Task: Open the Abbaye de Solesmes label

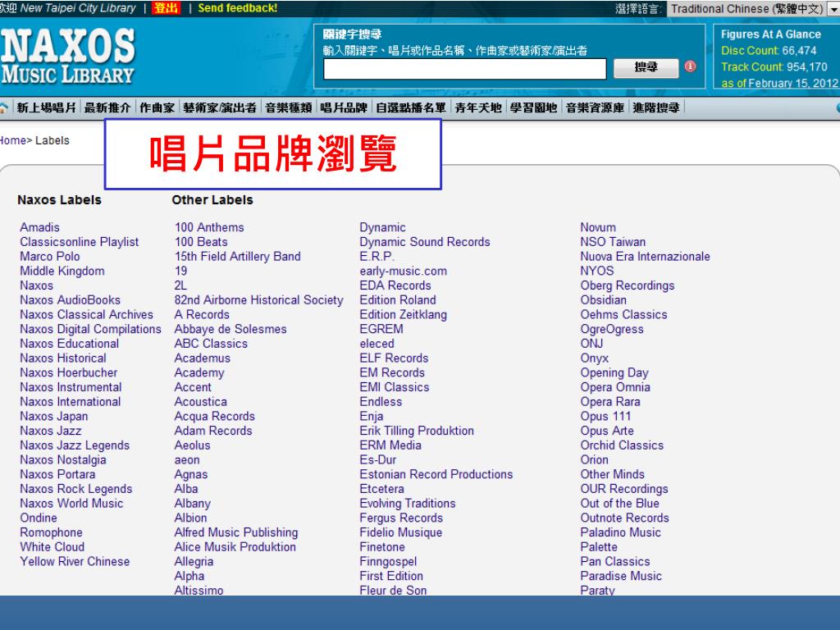Action: pos(231,329)
